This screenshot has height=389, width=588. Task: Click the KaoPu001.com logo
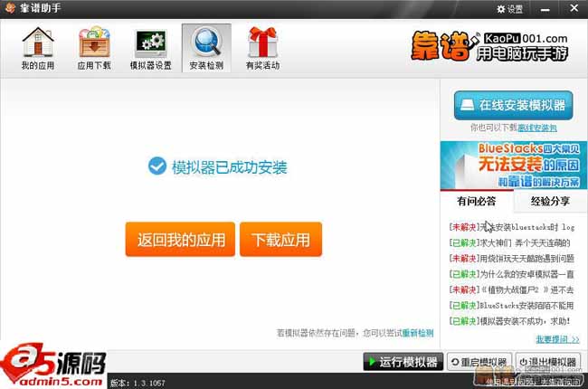pyautogui.click(x=489, y=46)
